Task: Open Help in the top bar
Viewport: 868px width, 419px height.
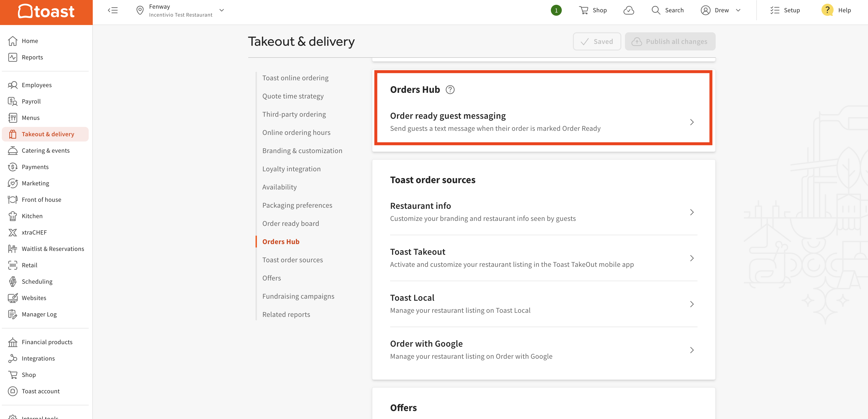Action: tap(836, 10)
